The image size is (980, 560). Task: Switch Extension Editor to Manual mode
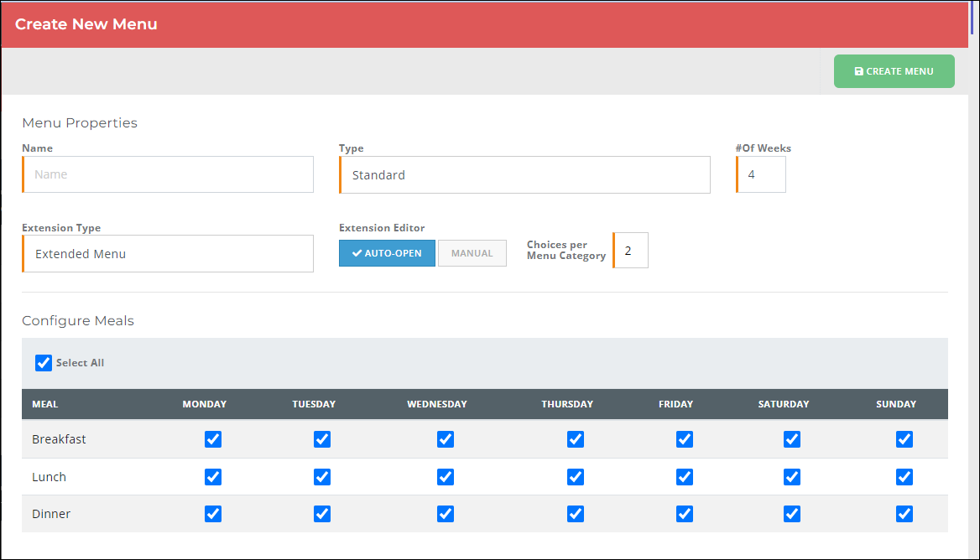[x=472, y=252]
